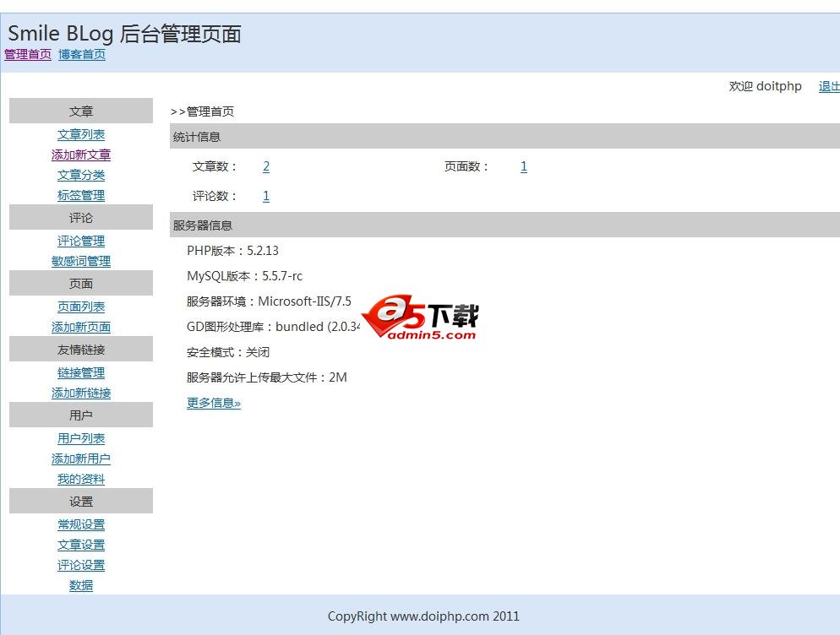Click the 退出 logout link

click(829, 86)
